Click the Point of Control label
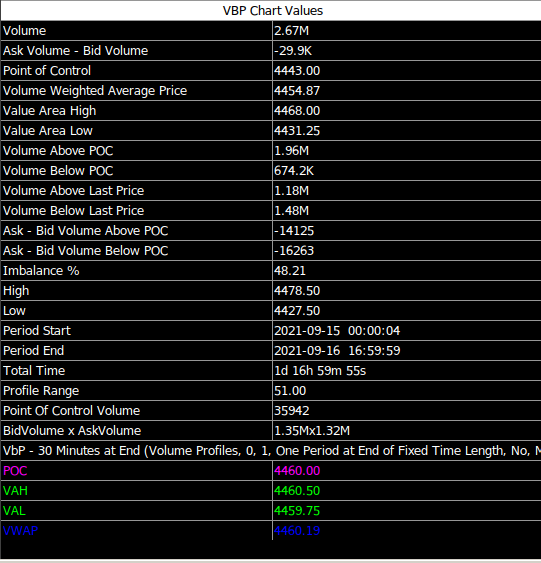This screenshot has height=563, width=541. tap(47, 71)
